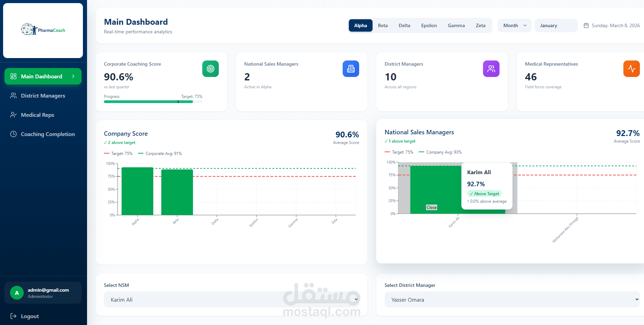644x325 pixels.
Task: Go to Medical Reps page
Action: [x=43, y=115]
